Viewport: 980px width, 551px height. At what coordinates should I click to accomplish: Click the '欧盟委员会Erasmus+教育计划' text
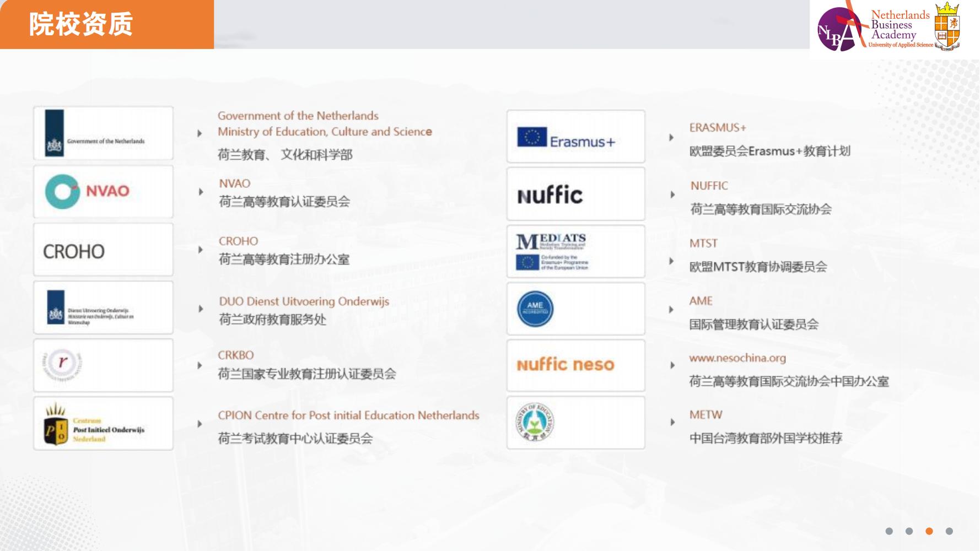pos(770,151)
